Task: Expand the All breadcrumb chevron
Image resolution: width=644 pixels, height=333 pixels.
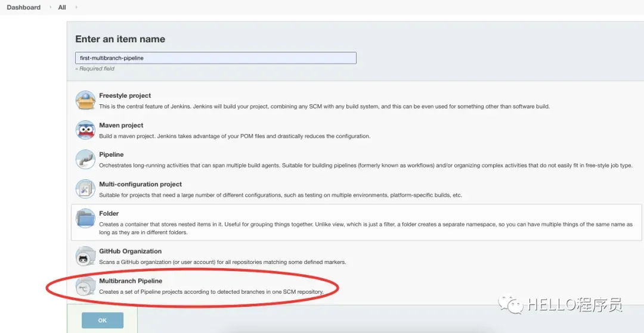Action: (76, 7)
